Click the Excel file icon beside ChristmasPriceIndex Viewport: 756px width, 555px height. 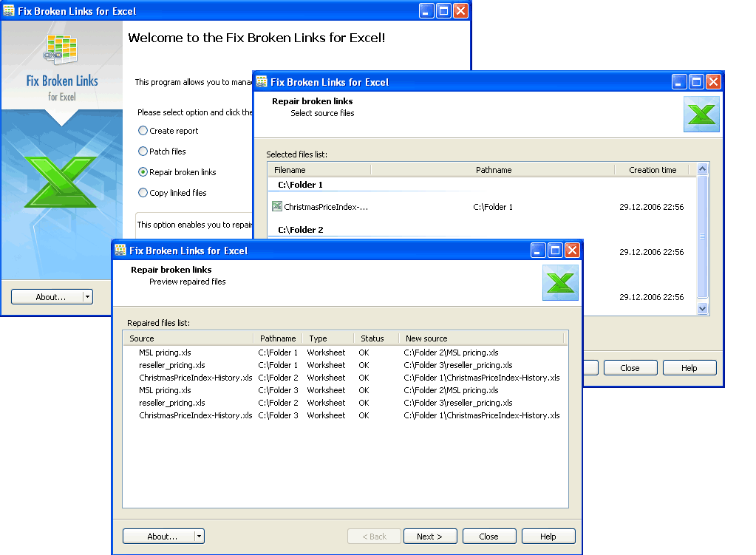277,207
